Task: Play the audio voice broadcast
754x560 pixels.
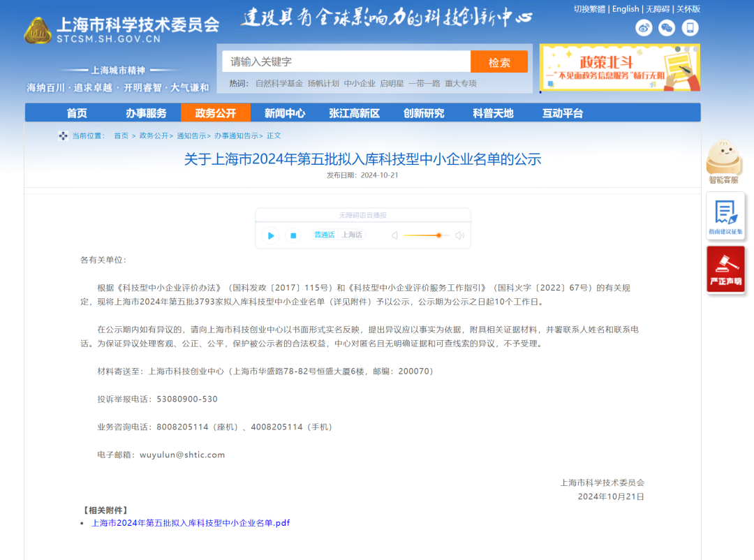Action: [x=271, y=235]
